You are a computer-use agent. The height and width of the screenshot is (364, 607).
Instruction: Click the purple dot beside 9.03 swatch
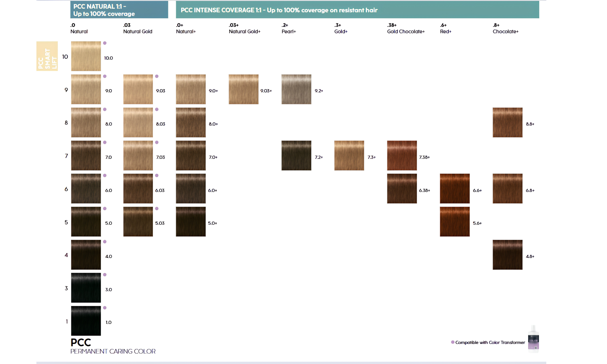pyautogui.click(x=157, y=76)
